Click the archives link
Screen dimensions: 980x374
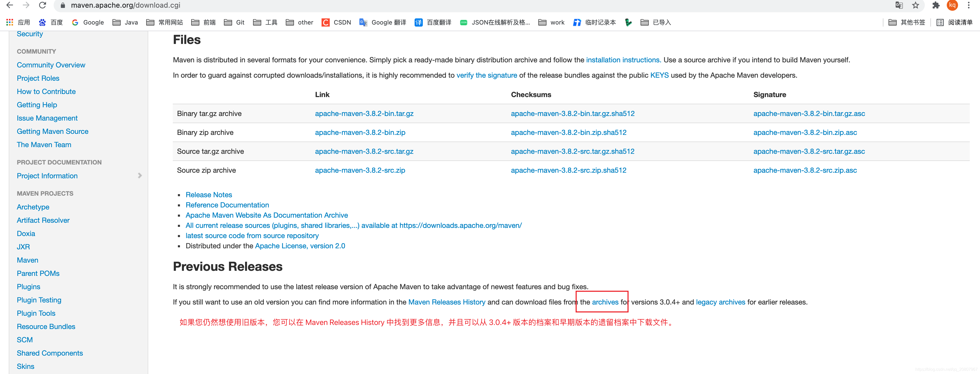pyautogui.click(x=605, y=302)
